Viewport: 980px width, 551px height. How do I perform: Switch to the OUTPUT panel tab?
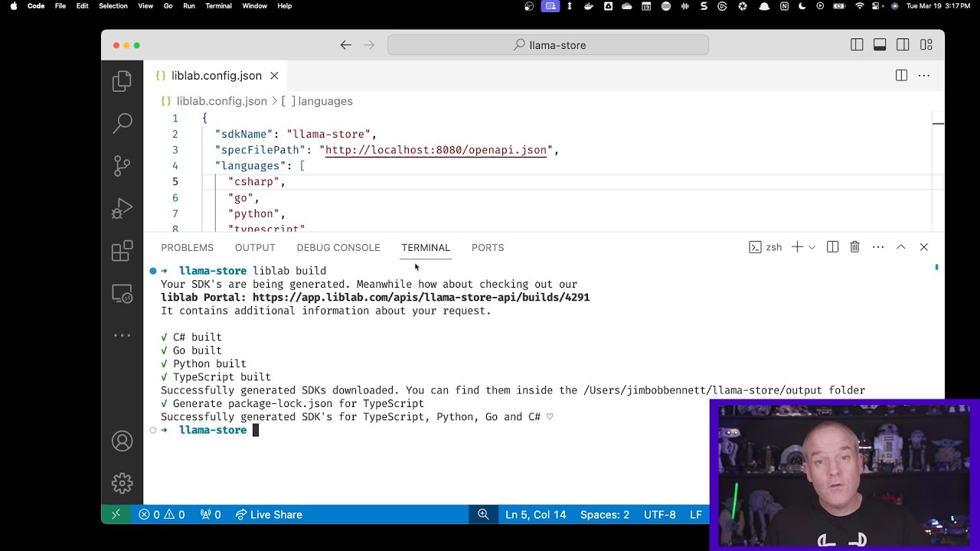point(255,247)
